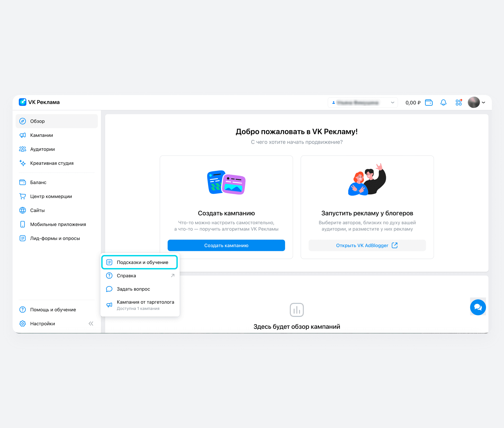
Task: Select Задать вопрос in popup menu
Action: click(140, 289)
